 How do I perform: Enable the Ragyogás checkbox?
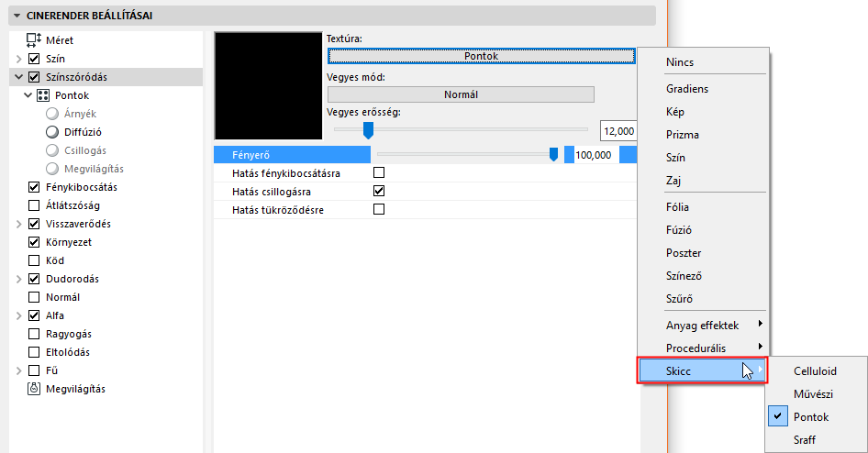pos(34,334)
